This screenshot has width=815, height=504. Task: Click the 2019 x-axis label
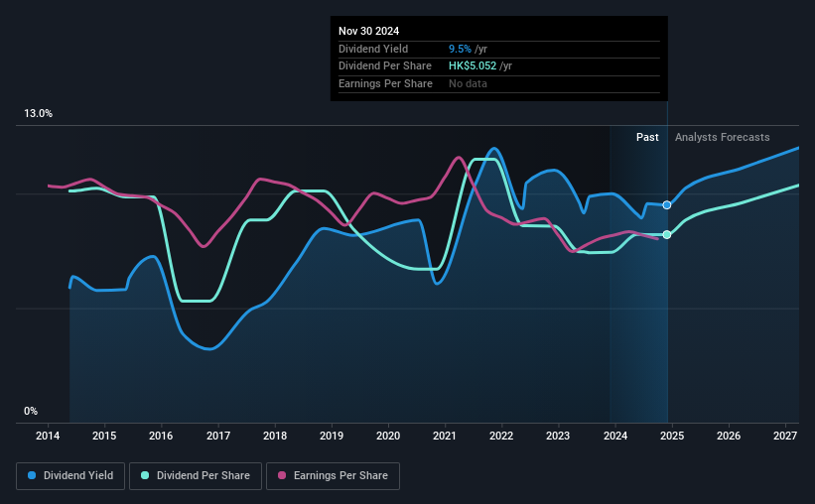332,436
